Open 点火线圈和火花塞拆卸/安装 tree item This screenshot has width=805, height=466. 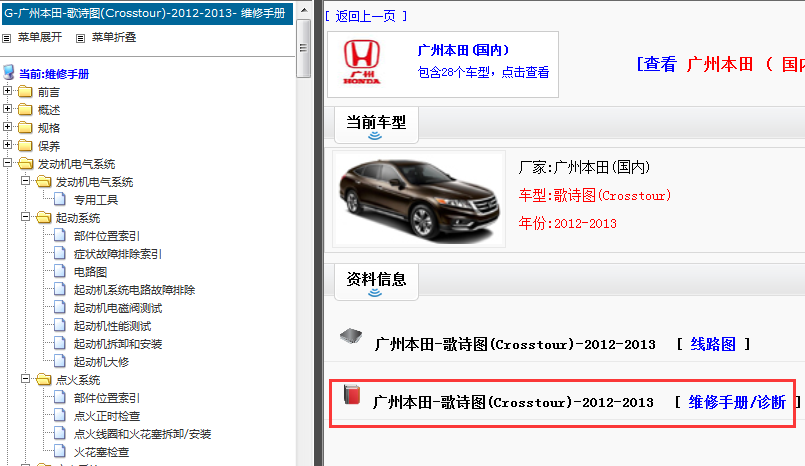tap(143, 434)
